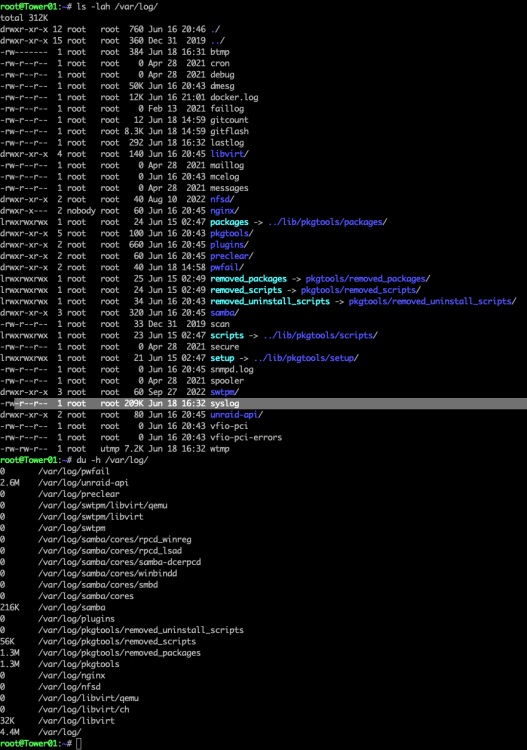Click the '2.6M' size value
This screenshot has height=750, width=527.
coord(10,483)
